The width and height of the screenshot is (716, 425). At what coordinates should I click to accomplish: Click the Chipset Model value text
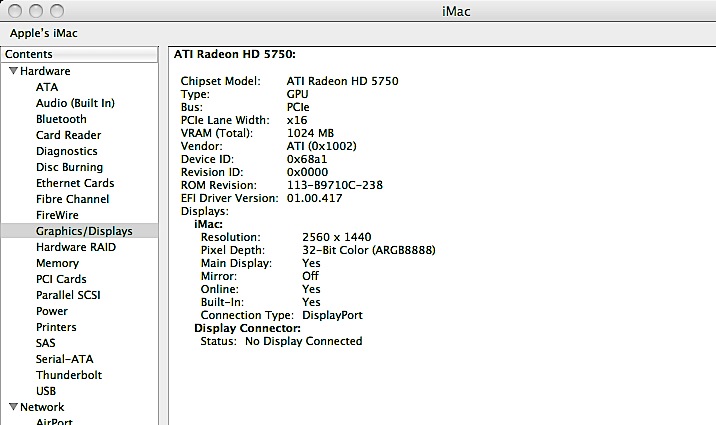342,81
